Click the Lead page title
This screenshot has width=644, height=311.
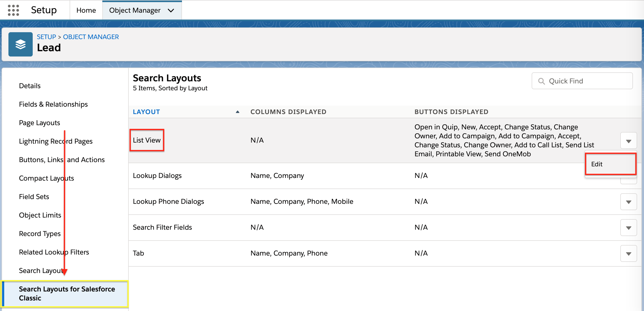[x=49, y=48]
